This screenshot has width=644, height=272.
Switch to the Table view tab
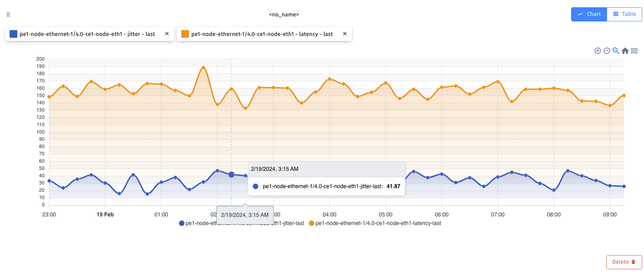point(624,14)
